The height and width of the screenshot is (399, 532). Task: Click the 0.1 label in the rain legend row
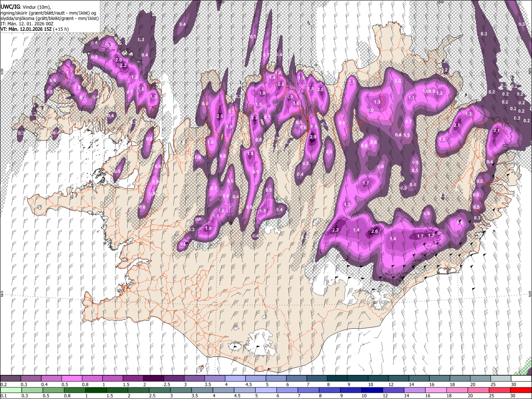(3, 396)
